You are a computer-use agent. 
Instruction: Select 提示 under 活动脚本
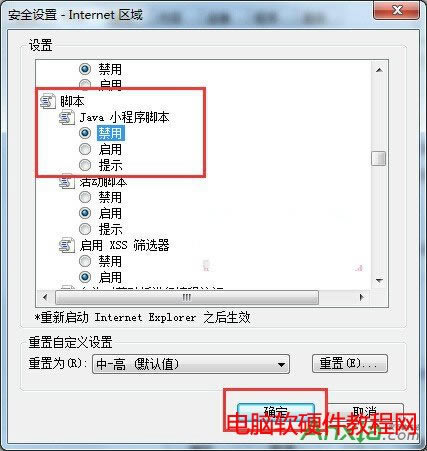click(85, 229)
